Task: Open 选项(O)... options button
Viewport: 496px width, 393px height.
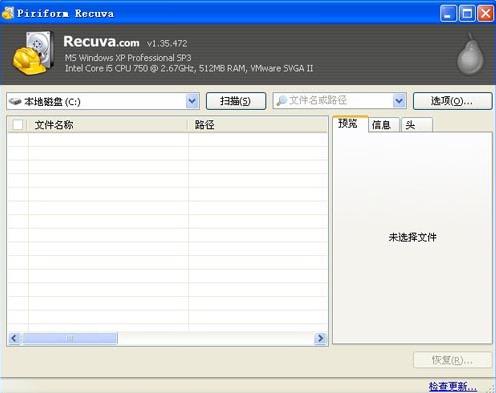Action: click(x=452, y=101)
